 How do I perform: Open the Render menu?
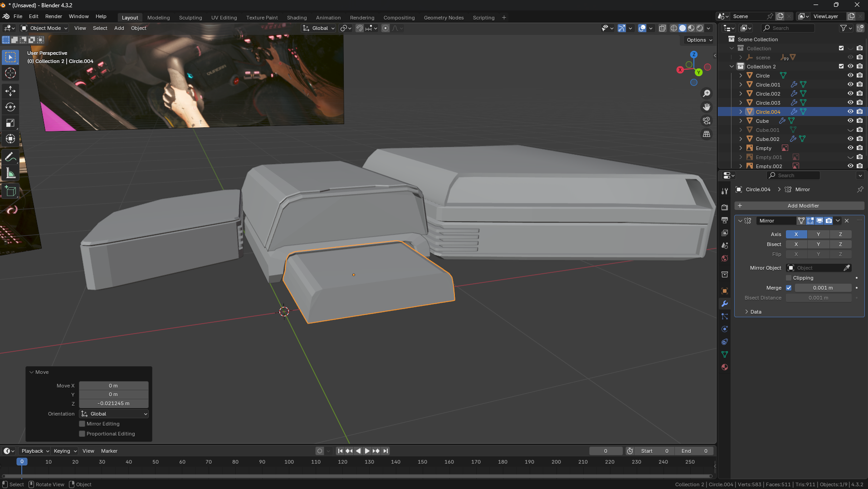(x=54, y=16)
